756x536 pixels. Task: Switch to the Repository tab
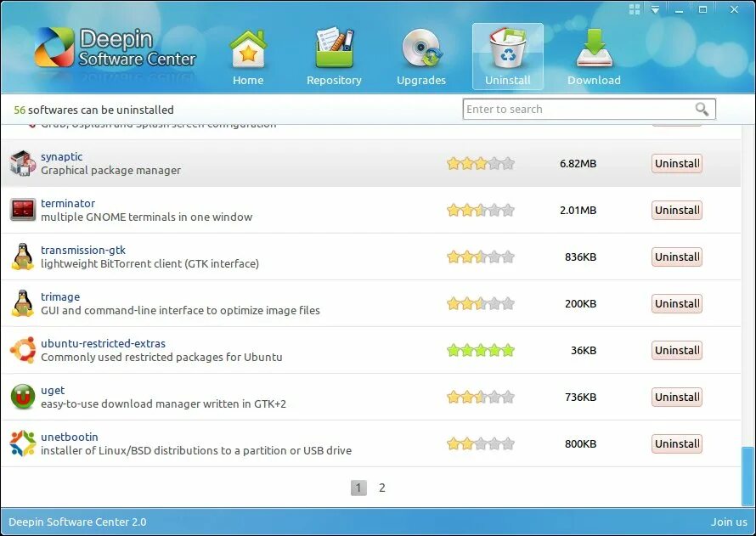coord(334,58)
